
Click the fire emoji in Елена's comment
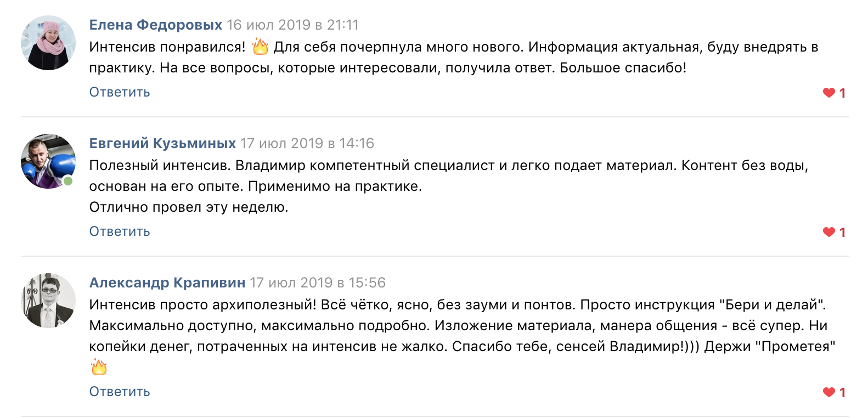(x=260, y=47)
